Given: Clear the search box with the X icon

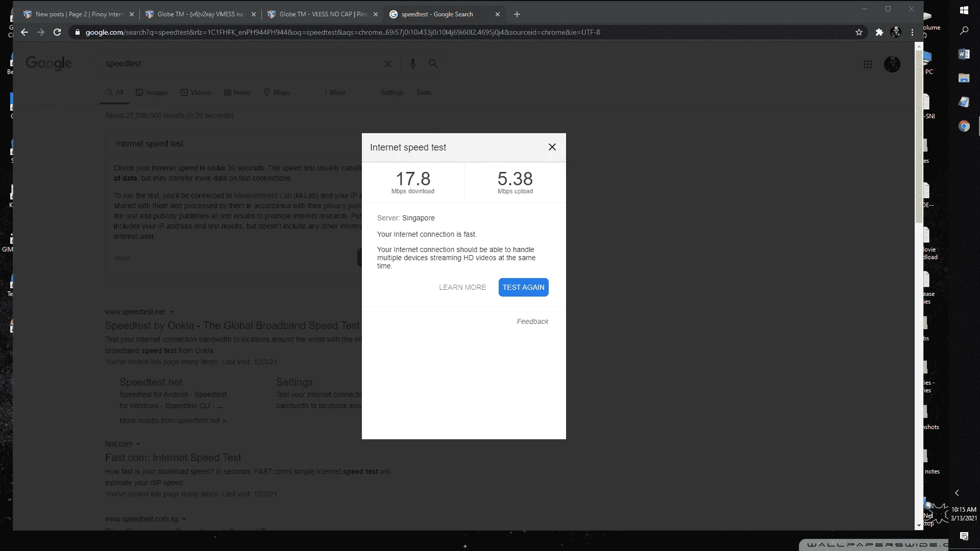Looking at the screenshot, I should point(388,64).
